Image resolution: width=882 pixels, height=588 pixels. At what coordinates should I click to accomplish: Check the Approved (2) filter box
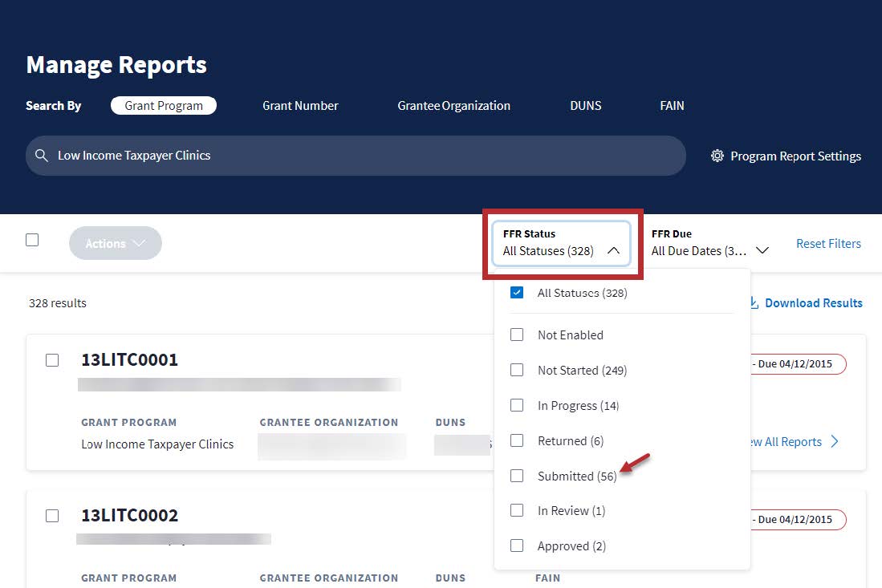pos(517,545)
